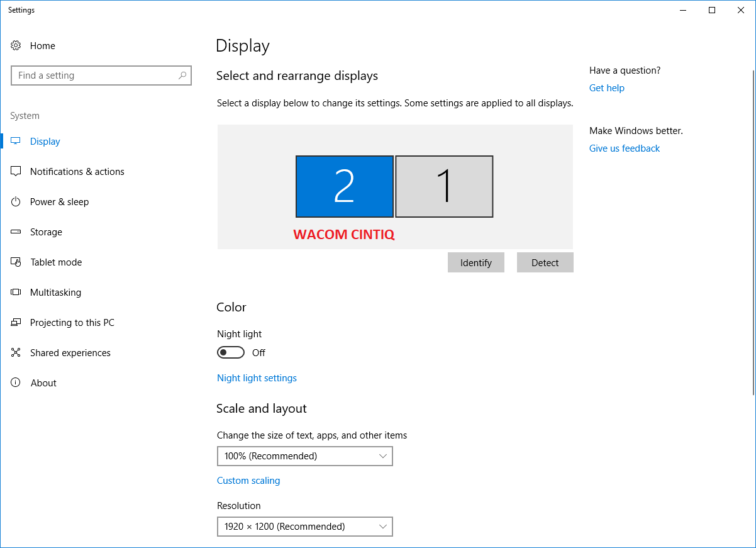Open the scaling percentage dropdown

[x=304, y=456]
